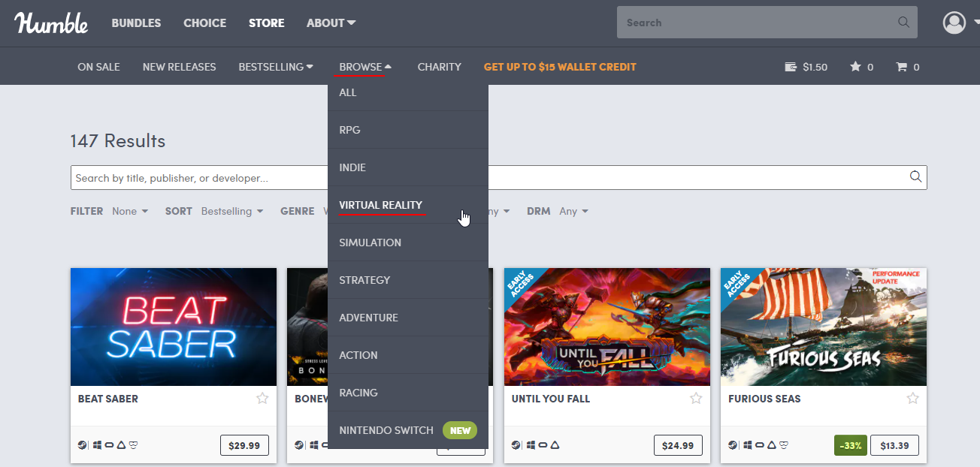
Task: Click the Windows icon on the Furious Seas card
Action: click(x=748, y=445)
